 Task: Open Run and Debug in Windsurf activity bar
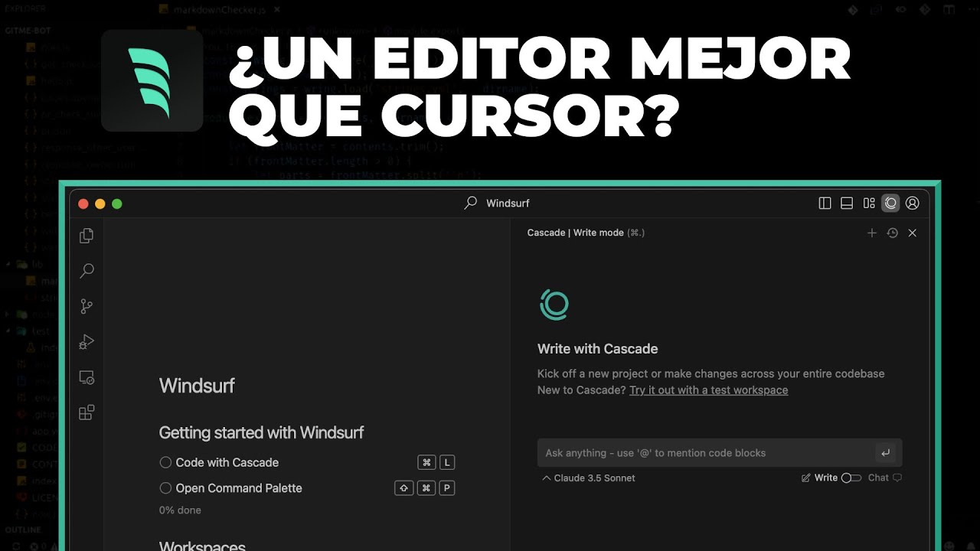[x=87, y=342]
